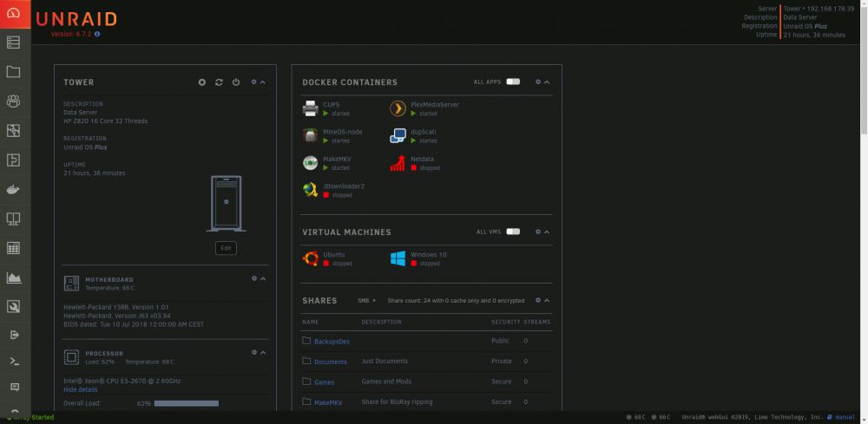The image size is (868, 424).
Task: Open the Documents share link
Action: (x=331, y=362)
